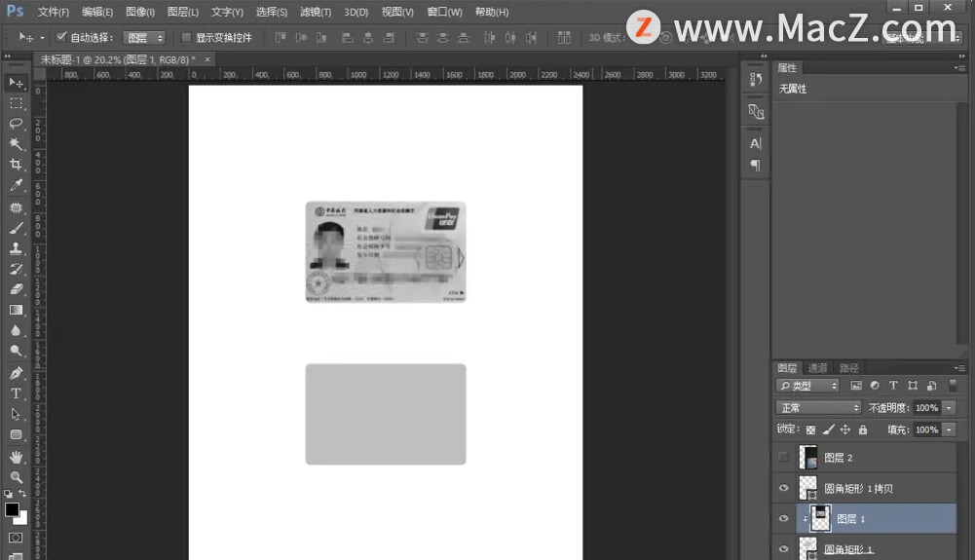Select the Horizontal Type tool
This screenshot has height=560, width=975.
point(16,393)
